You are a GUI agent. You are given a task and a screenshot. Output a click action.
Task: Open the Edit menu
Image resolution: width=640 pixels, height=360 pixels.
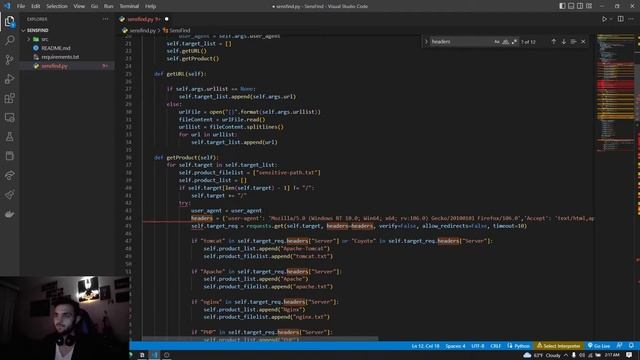coord(36,6)
